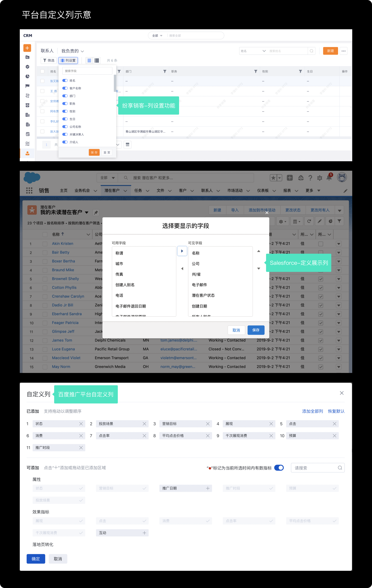Click the flag icon in CRM sidebar
Image resolution: width=372 pixels, height=588 pixels.
(27, 86)
